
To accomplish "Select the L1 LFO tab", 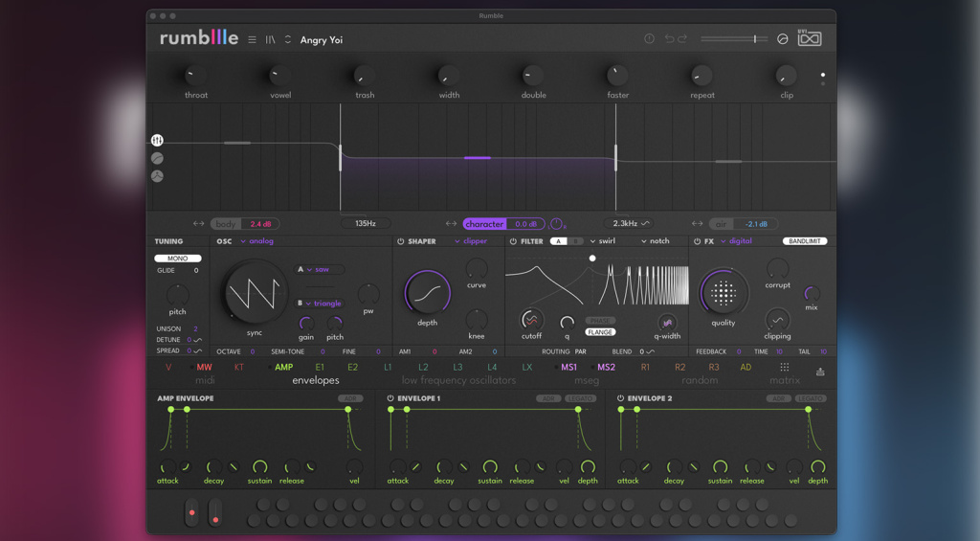I will [388, 367].
